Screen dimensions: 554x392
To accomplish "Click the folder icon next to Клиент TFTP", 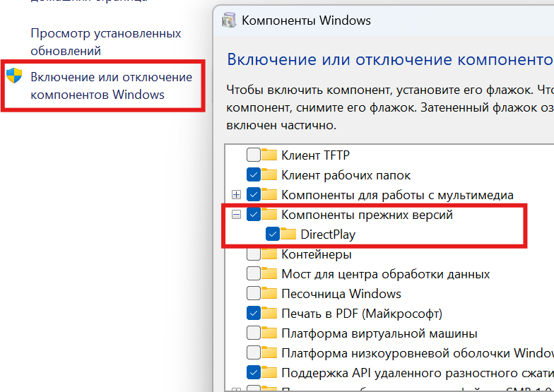I will (x=269, y=155).
